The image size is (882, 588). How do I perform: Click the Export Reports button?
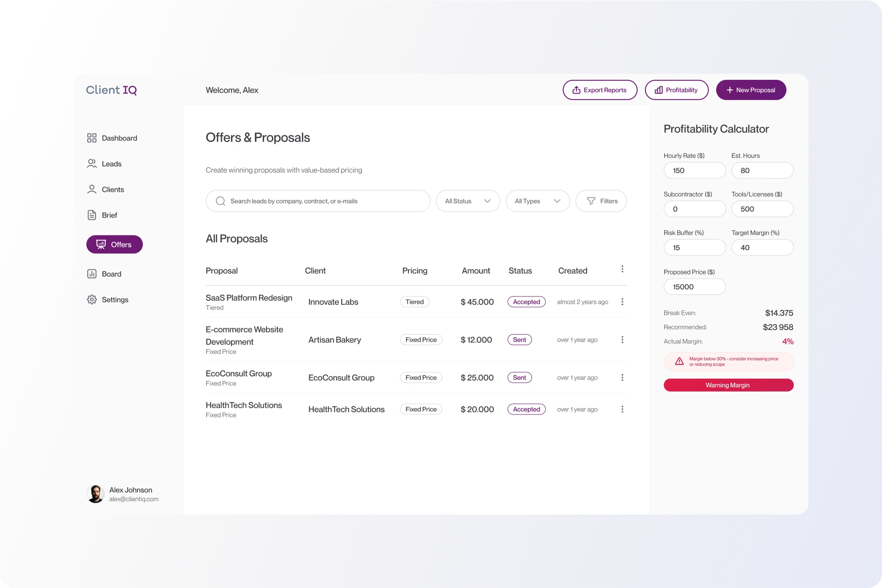pos(599,90)
